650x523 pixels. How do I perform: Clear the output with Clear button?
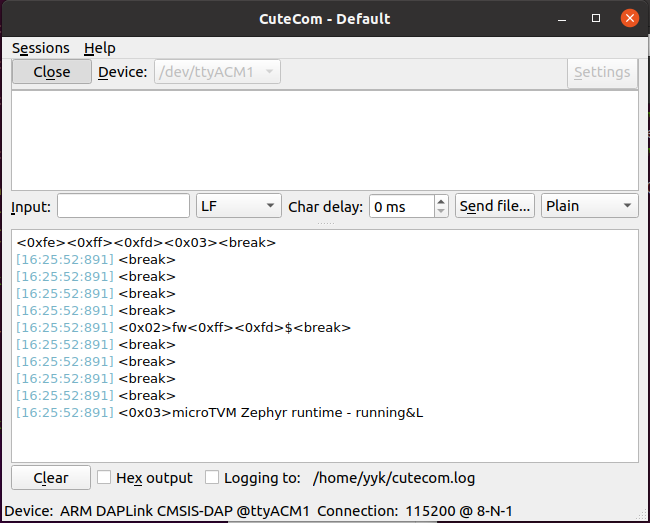click(51, 478)
